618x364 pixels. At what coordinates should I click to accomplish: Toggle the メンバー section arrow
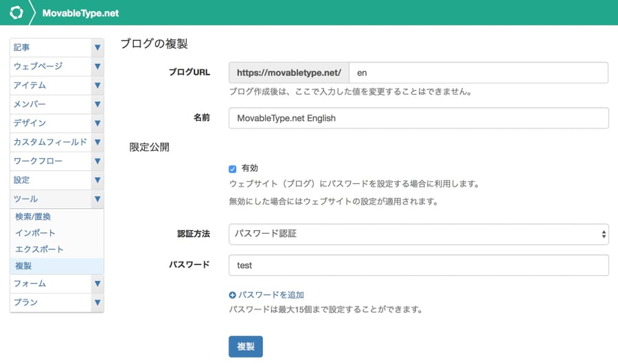tap(98, 104)
